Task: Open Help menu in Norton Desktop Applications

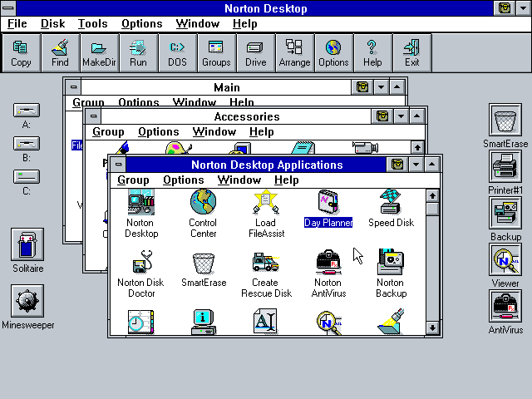Action: coord(287,180)
